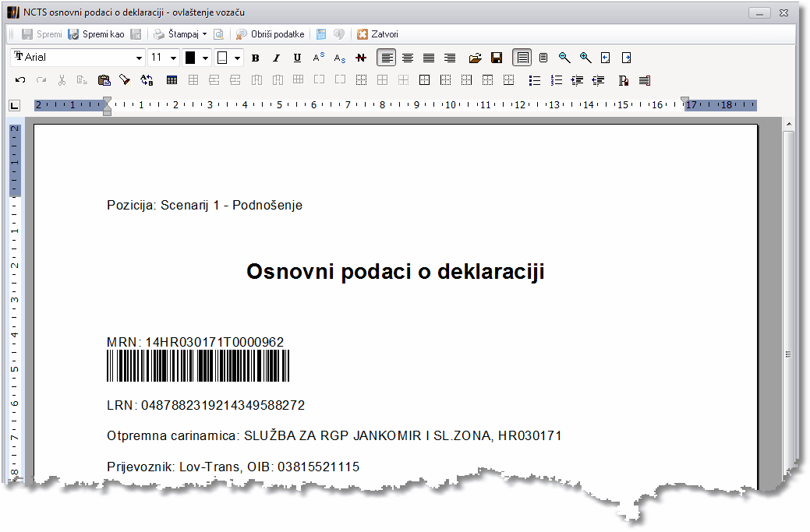Click the insert table icon
The height and width of the screenshot is (532, 810).
coord(172,80)
